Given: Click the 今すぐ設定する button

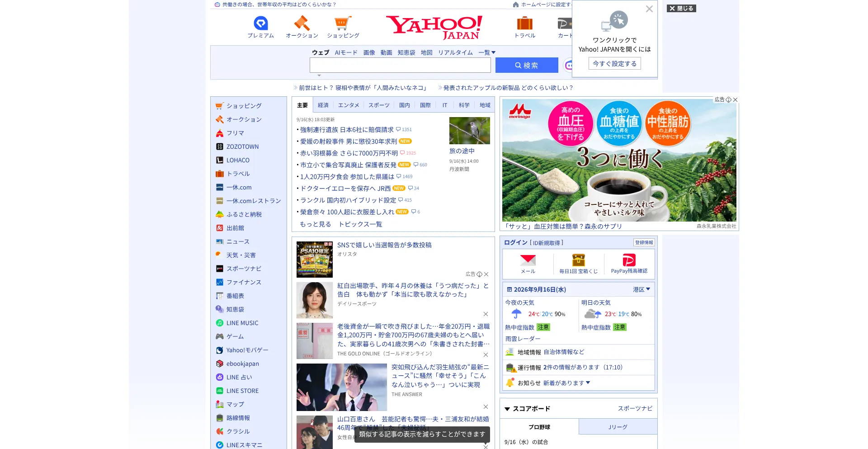Looking at the screenshot, I should pyautogui.click(x=614, y=64).
